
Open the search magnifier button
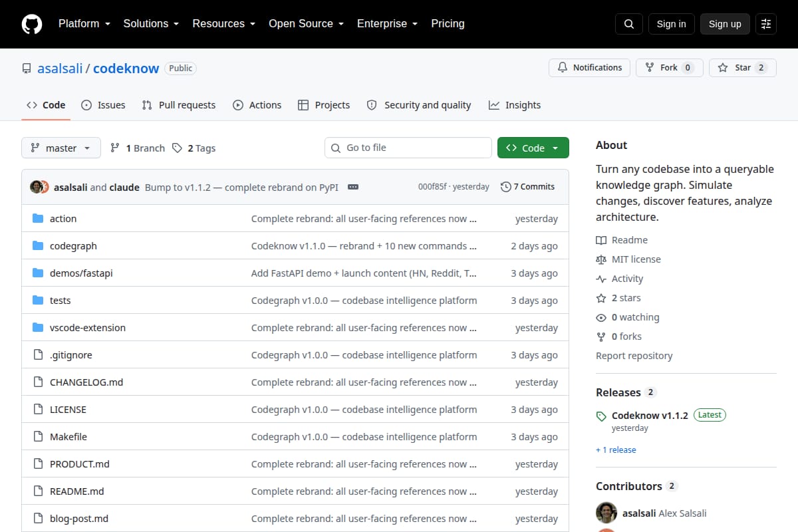pyautogui.click(x=629, y=24)
